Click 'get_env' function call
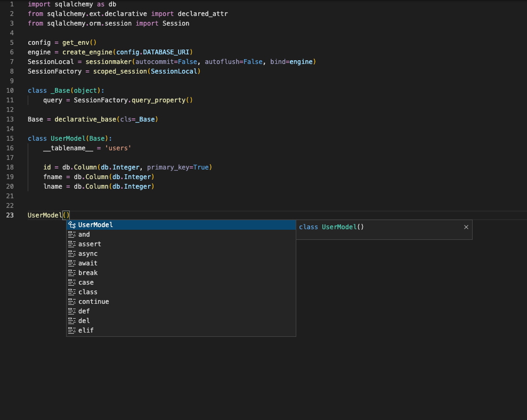 coord(76,43)
